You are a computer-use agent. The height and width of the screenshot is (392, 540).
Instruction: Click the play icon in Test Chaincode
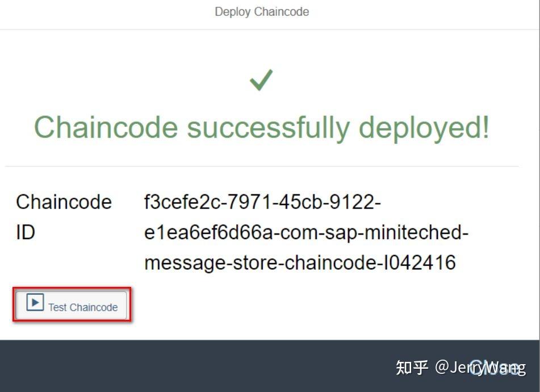pos(35,302)
